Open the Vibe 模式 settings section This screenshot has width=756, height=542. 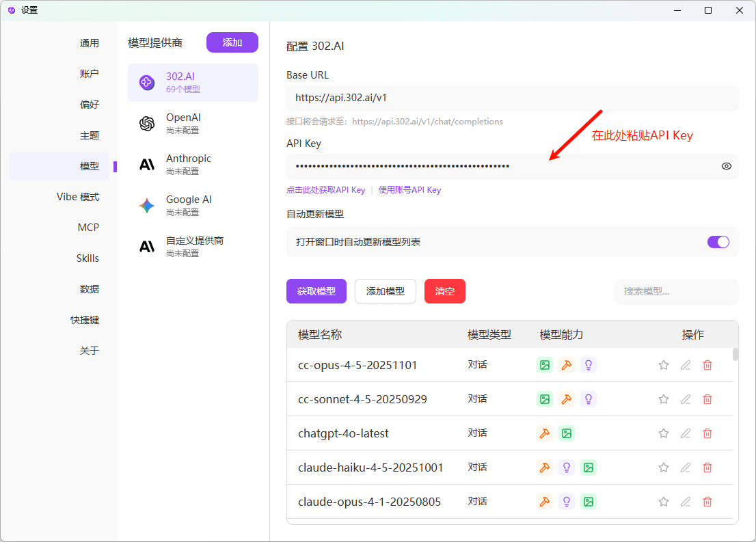tap(78, 197)
